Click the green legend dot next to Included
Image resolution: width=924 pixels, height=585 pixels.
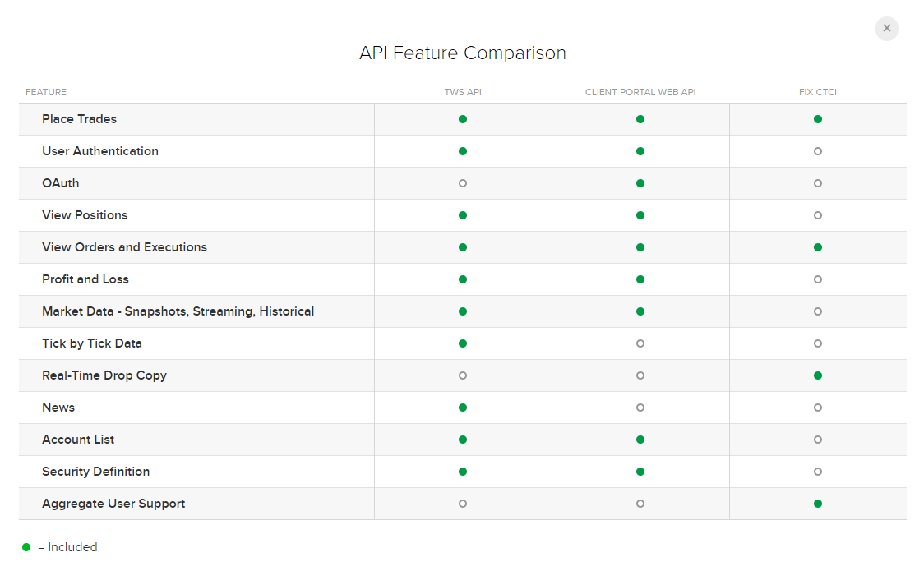pos(26,547)
